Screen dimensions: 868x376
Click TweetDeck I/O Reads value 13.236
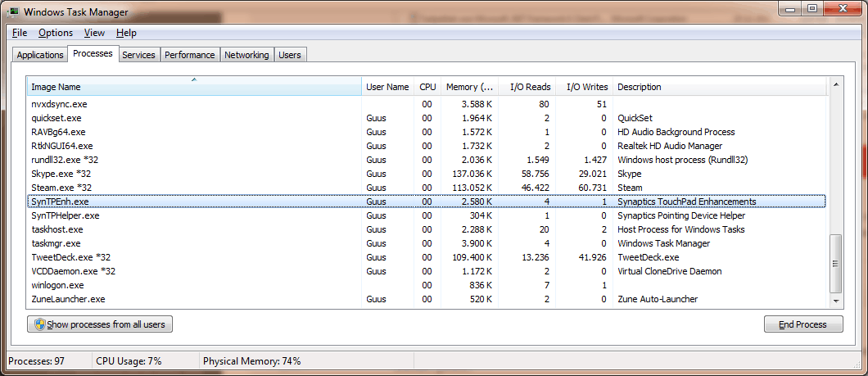534,257
